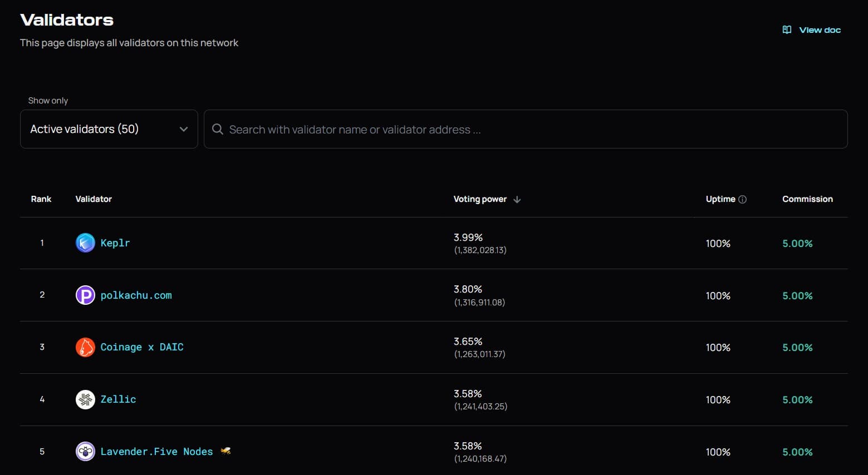
Task: Click the Validator column header
Action: 94,199
